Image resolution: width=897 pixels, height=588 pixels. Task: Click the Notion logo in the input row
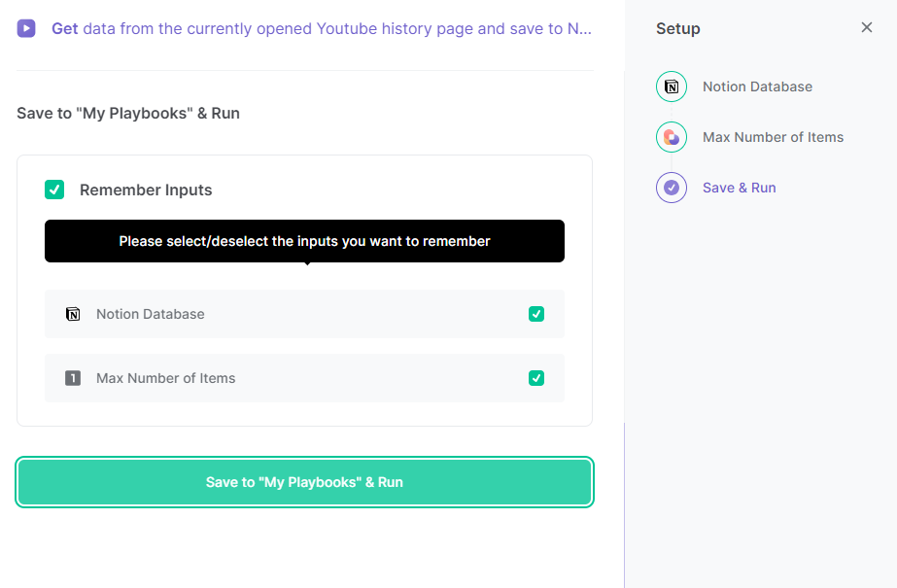point(73,314)
